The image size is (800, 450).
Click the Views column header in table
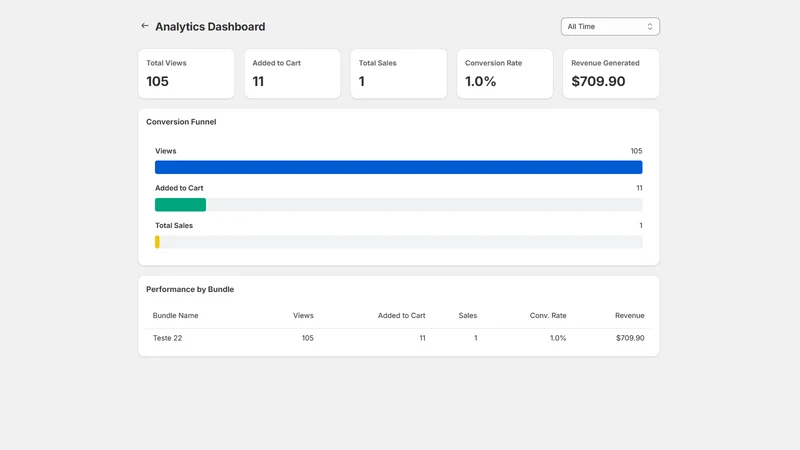pos(303,316)
